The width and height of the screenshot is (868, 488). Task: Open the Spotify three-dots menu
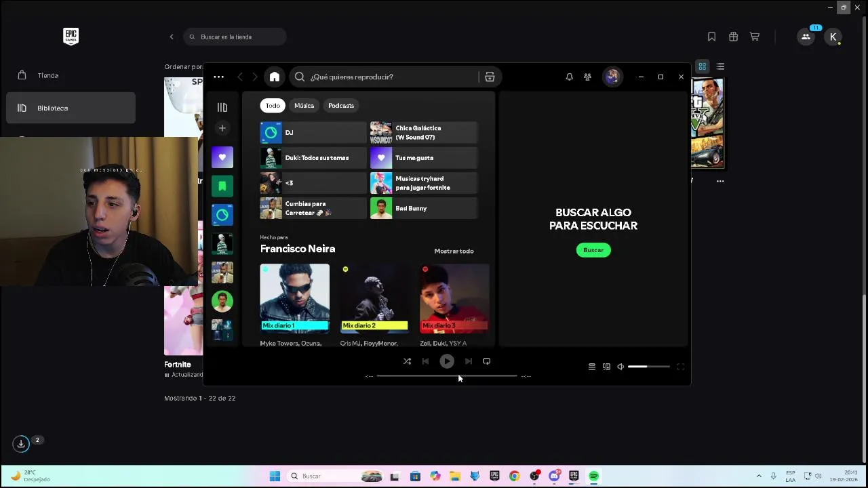[x=218, y=77]
